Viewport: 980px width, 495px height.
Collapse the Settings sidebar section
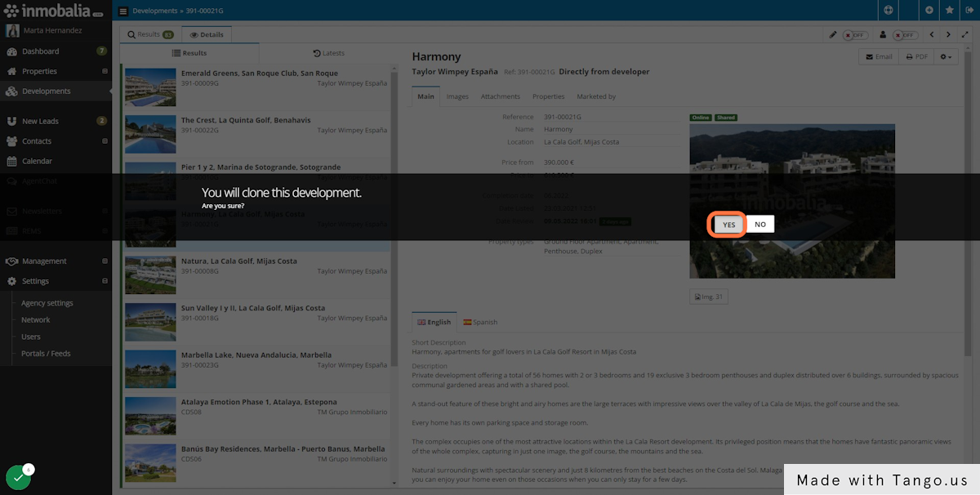pyautogui.click(x=105, y=281)
